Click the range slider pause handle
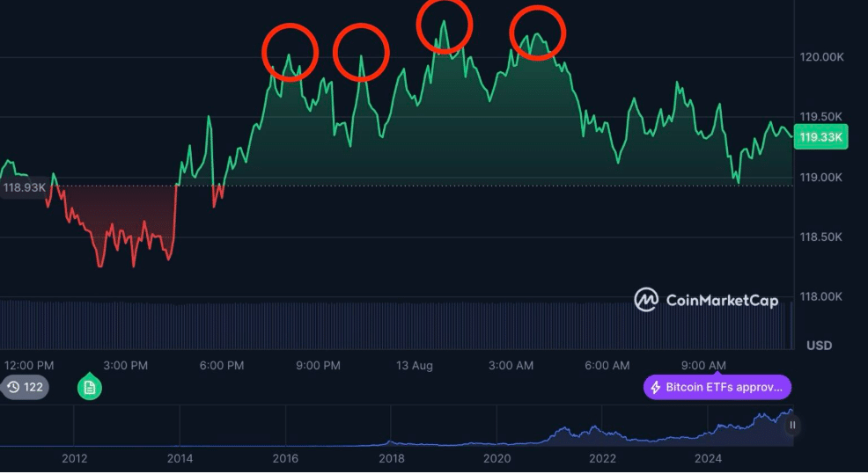 (792, 425)
